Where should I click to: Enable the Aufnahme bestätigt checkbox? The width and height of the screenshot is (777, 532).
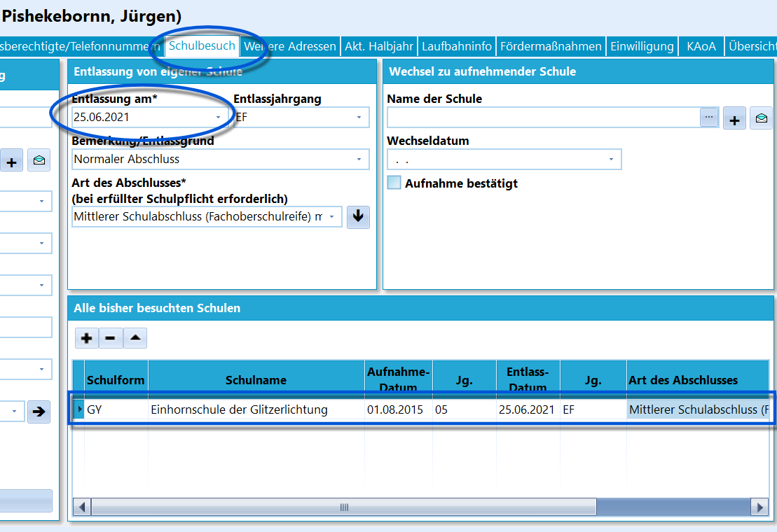(x=394, y=183)
